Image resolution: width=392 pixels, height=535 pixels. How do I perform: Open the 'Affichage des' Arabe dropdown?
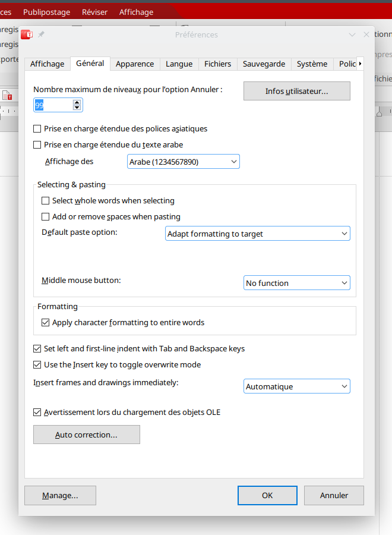[183, 162]
